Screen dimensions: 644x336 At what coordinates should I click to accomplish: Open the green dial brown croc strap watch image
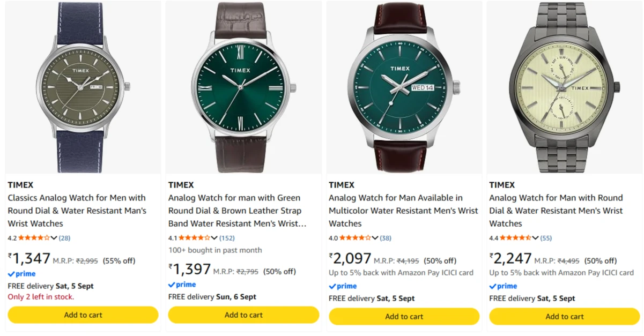(243, 87)
